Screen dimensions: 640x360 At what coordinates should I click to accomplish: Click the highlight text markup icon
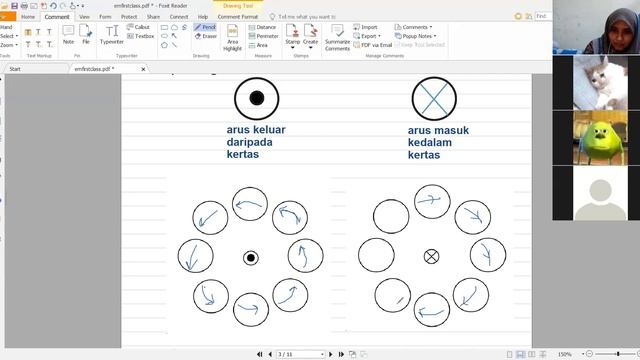pyautogui.click(x=28, y=32)
